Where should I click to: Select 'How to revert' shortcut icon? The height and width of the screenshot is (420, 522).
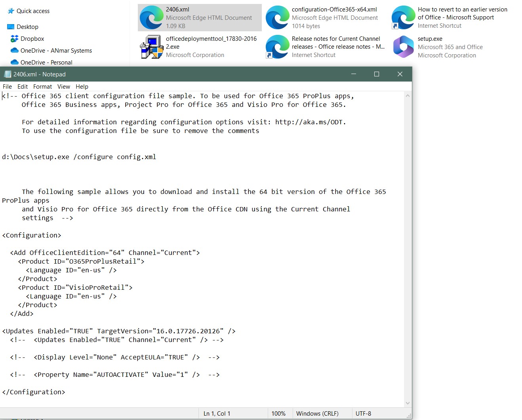pos(403,18)
